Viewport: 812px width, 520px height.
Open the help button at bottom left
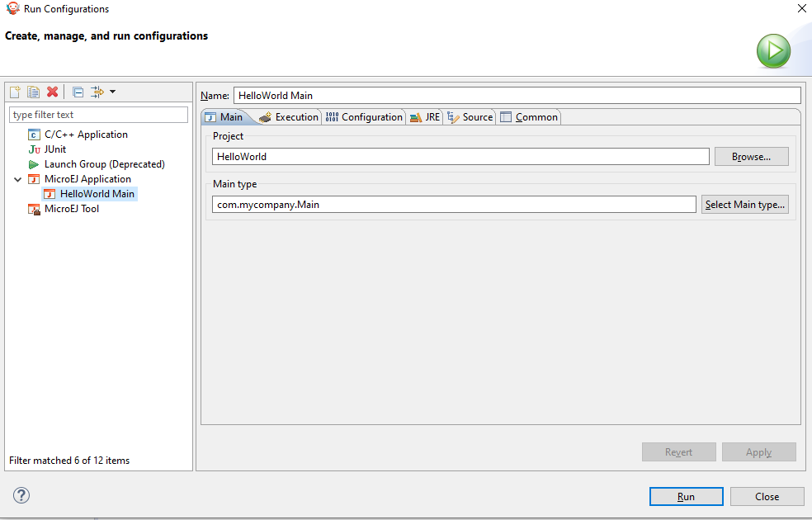pyautogui.click(x=21, y=496)
